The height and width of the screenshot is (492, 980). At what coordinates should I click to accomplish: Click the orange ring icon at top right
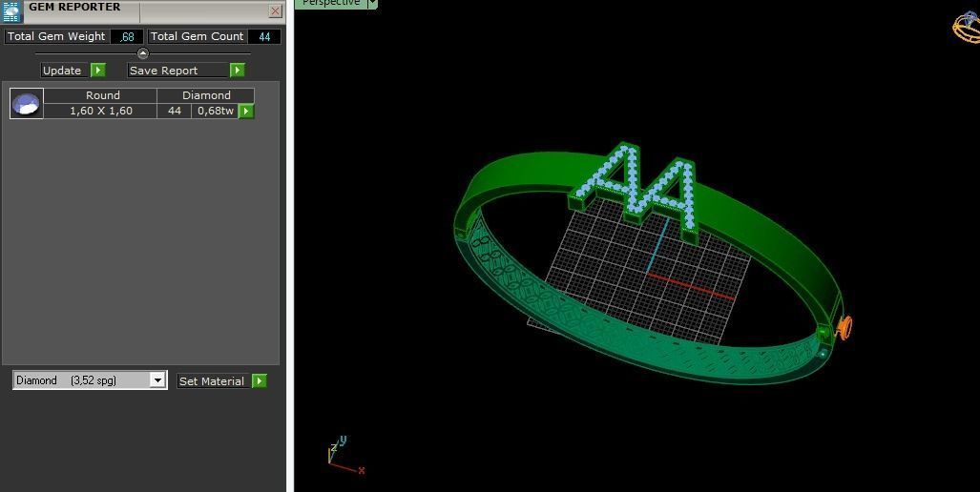coord(967,27)
